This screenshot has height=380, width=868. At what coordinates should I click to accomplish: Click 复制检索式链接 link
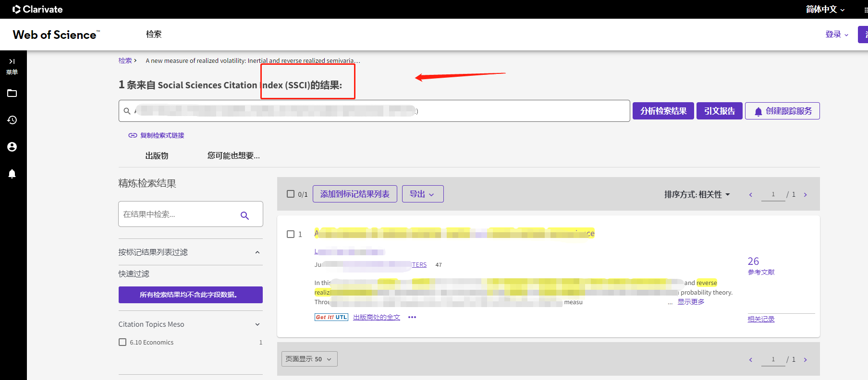coord(157,135)
